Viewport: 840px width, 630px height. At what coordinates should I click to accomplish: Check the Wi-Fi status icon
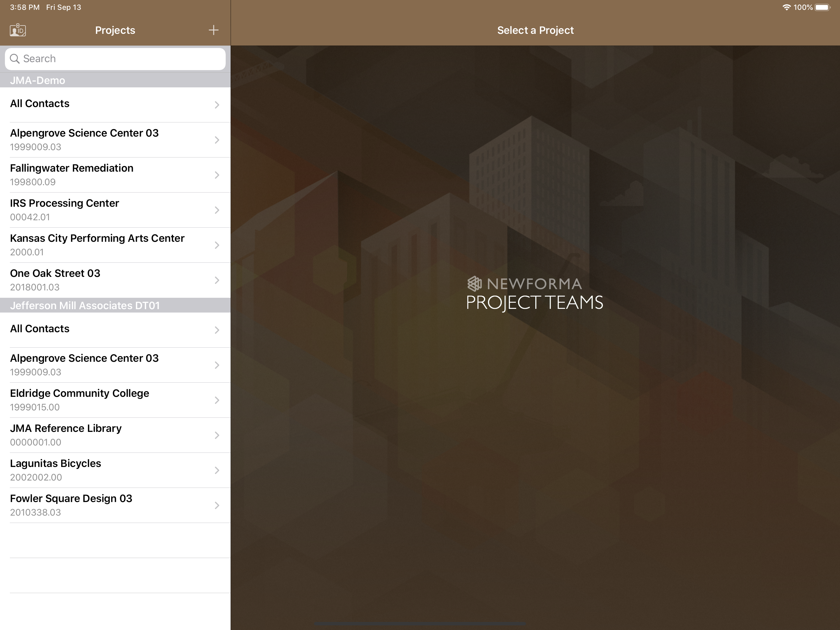pos(787,7)
